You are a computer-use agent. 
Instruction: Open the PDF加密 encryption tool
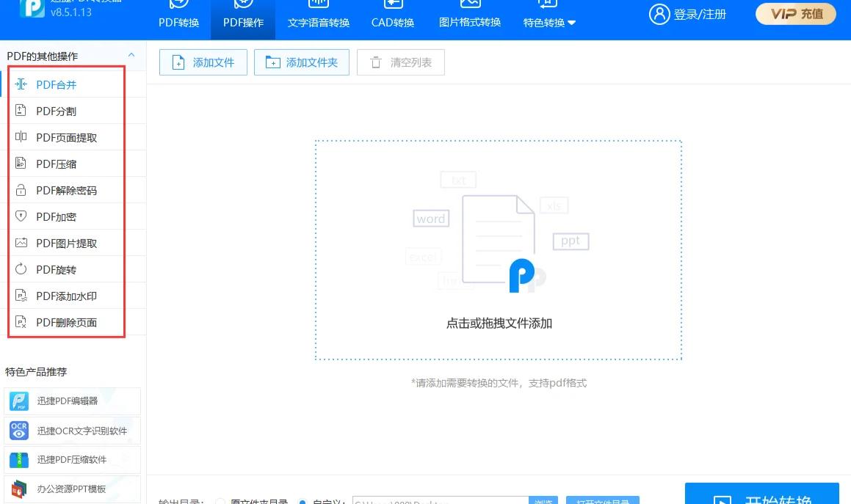73,216
